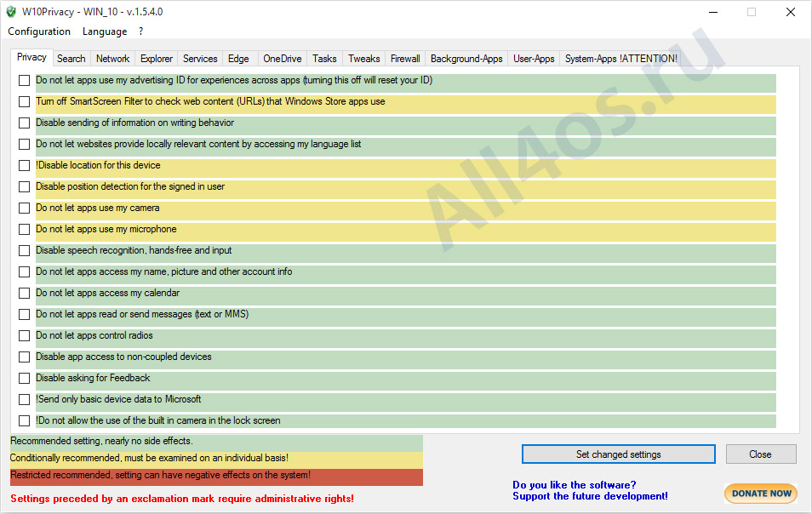The height and width of the screenshot is (514, 812).
Task: Enable 'Disable position detection for the signed in user'
Action: (25, 186)
